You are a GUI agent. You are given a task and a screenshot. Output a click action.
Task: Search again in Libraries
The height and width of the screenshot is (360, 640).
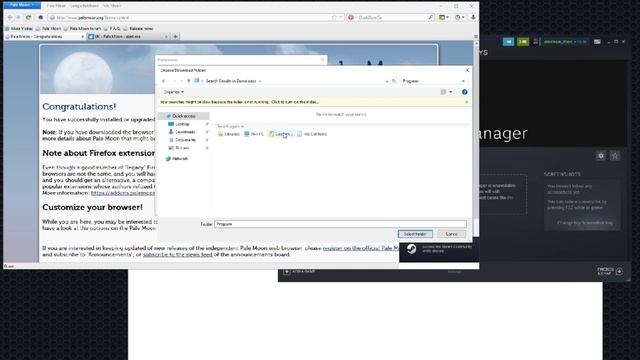click(x=229, y=134)
